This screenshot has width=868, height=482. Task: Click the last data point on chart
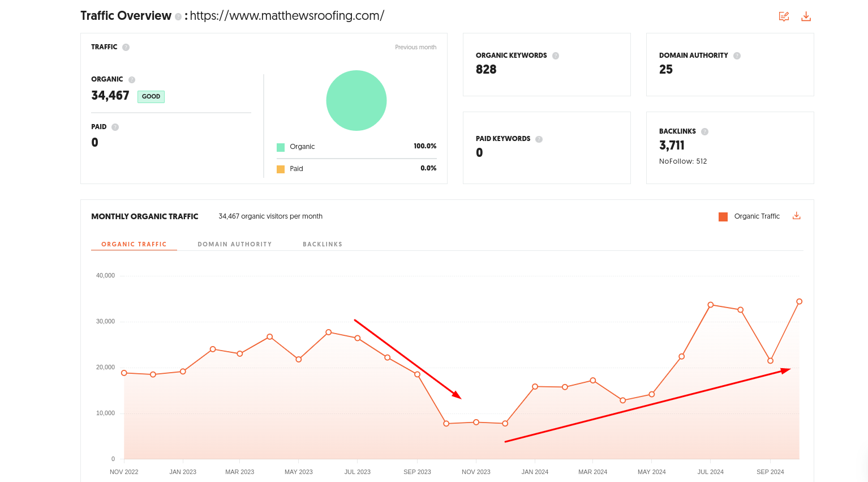pos(800,301)
